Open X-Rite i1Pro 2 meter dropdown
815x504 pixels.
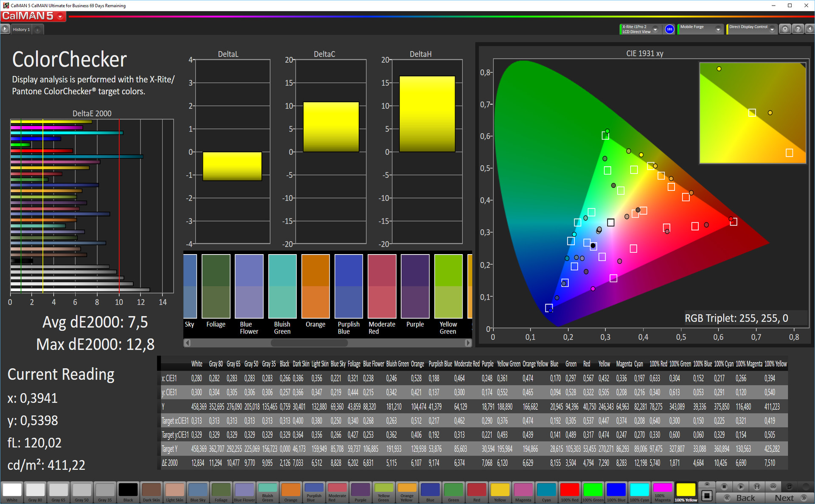pyautogui.click(x=655, y=29)
